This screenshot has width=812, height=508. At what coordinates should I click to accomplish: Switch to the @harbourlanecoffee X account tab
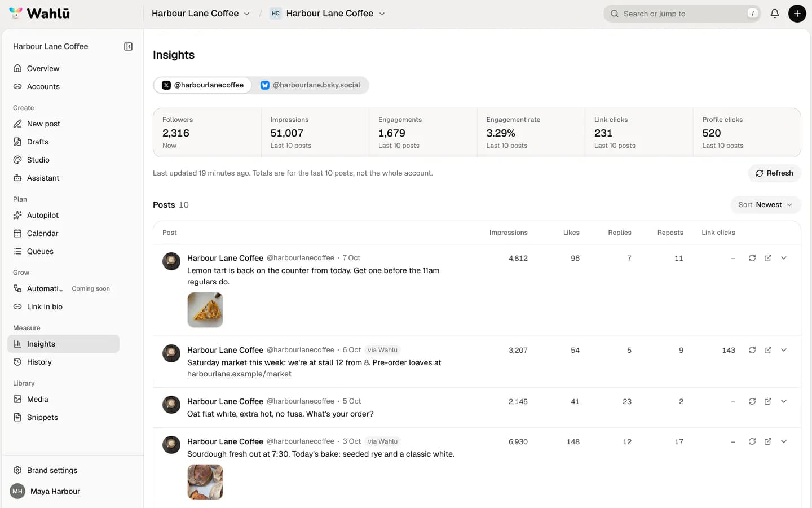pos(203,85)
